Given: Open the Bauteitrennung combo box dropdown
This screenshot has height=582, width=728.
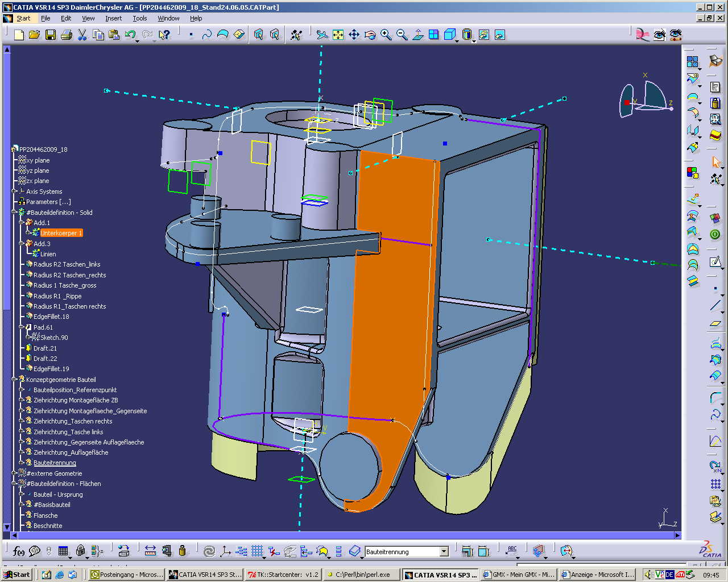Looking at the screenshot, I should [x=444, y=551].
